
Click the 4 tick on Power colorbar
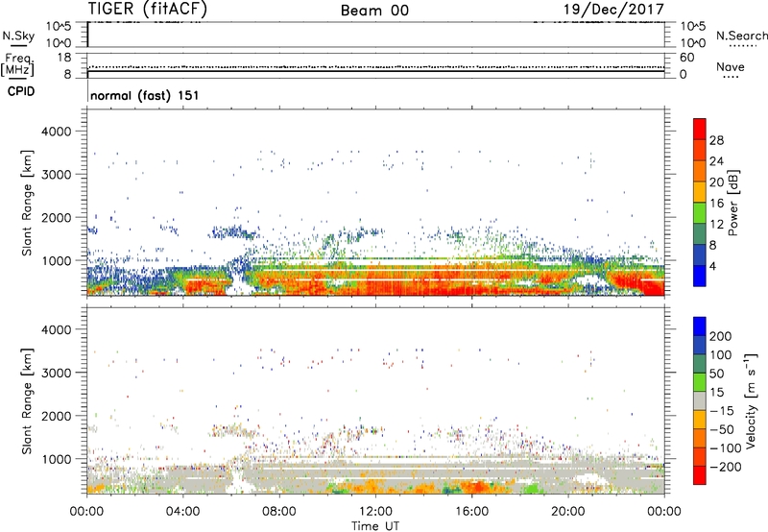pyautogui.click(x=712, y=267)
